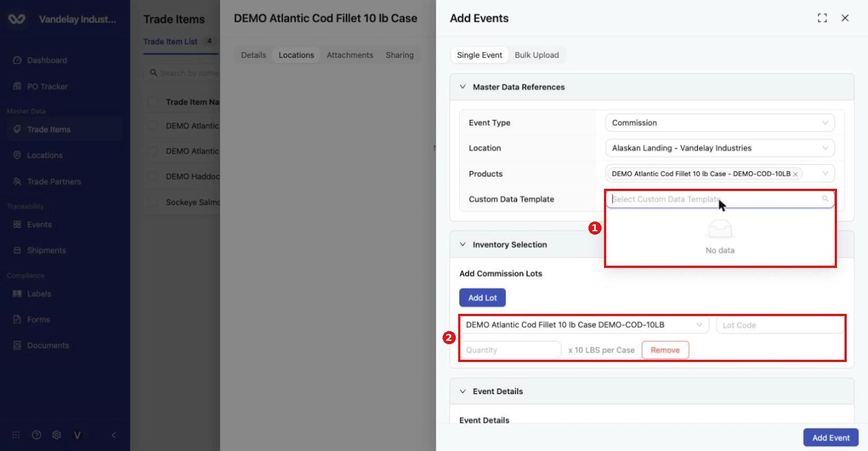Expand the Add Events panel to fullscreen
This screenshot has height=451, width=868.
[822, 18]
